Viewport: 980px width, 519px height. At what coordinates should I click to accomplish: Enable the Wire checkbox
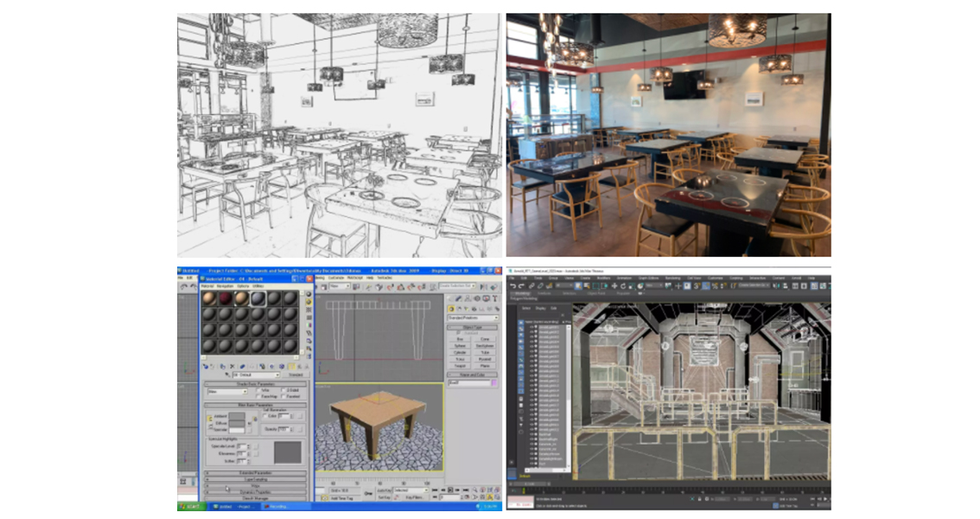click(259, 390)
